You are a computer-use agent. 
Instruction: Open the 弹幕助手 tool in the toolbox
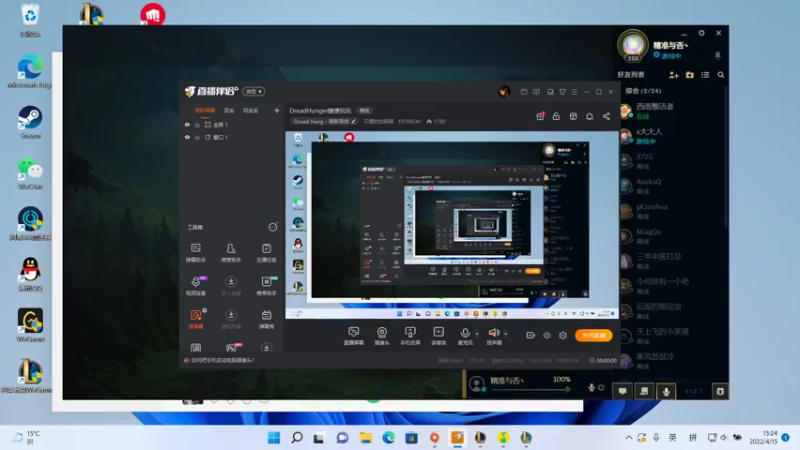(195, 253)
